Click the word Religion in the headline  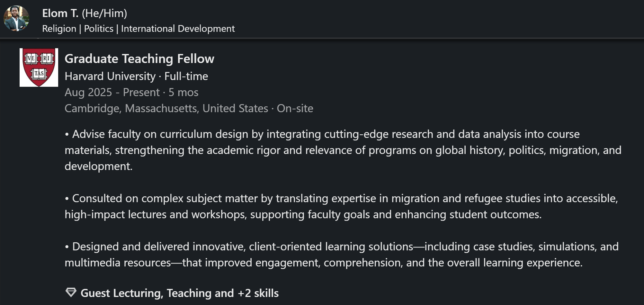click(59, 29)
